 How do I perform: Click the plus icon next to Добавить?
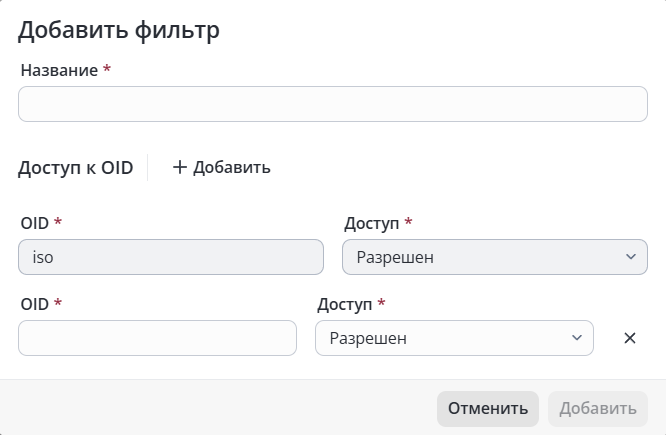point(180,167)
